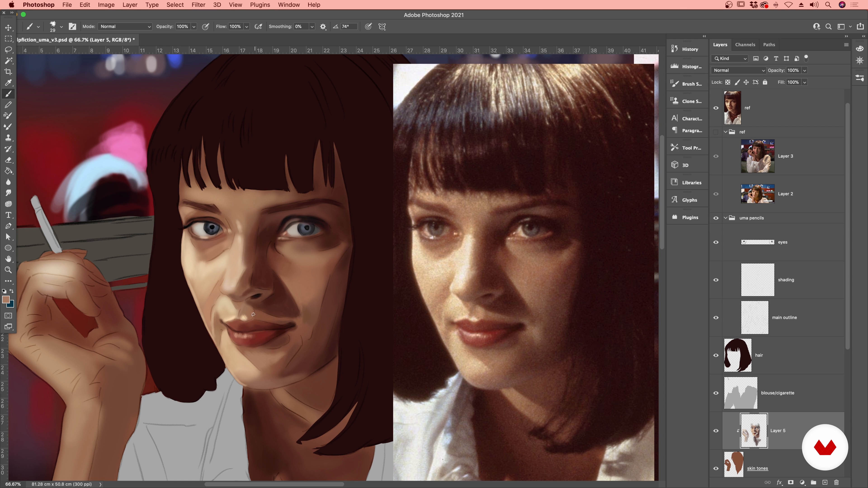Select the Hand tool

tap(8, 259)
